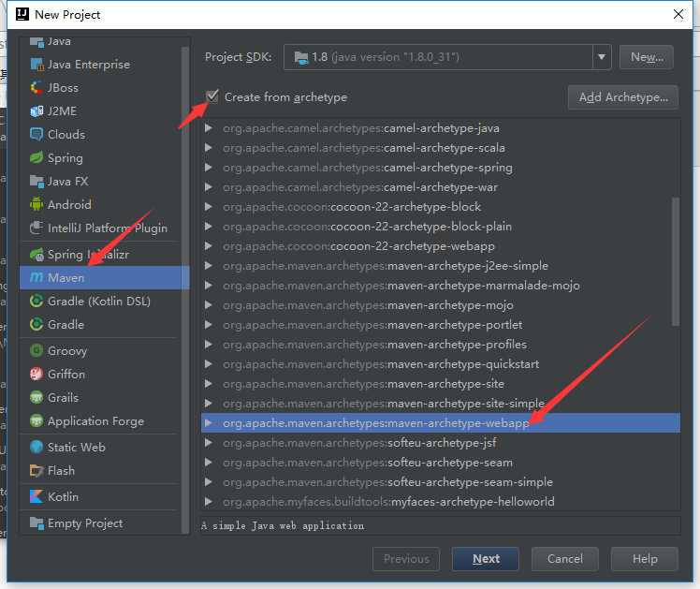This screenshot has height=589, width=700.
Task: Click the J2ME project icon
Action: [37, 110]
